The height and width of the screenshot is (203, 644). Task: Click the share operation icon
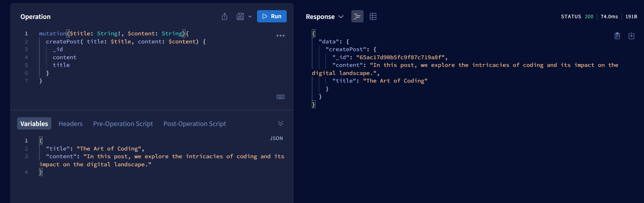[225, 16]
